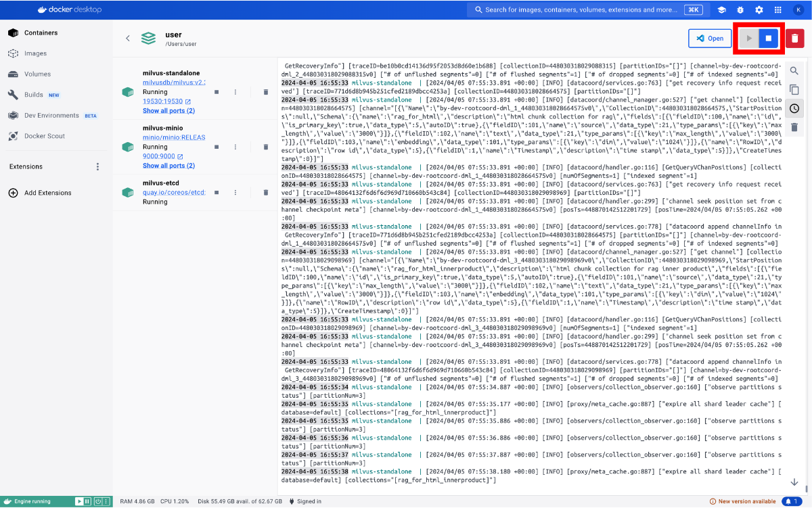
Task: Open the Containers section in sidebar
Action: pyautogui.click(x=56, y=32)
